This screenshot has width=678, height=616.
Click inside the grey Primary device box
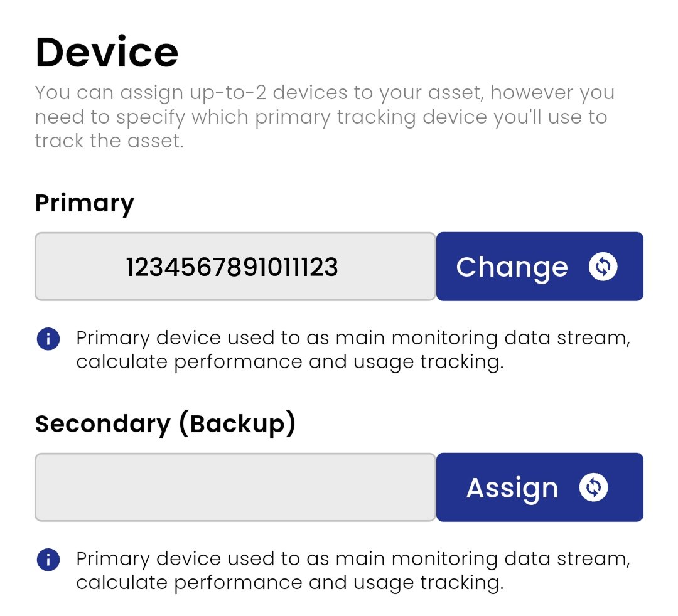pos(235,266)
